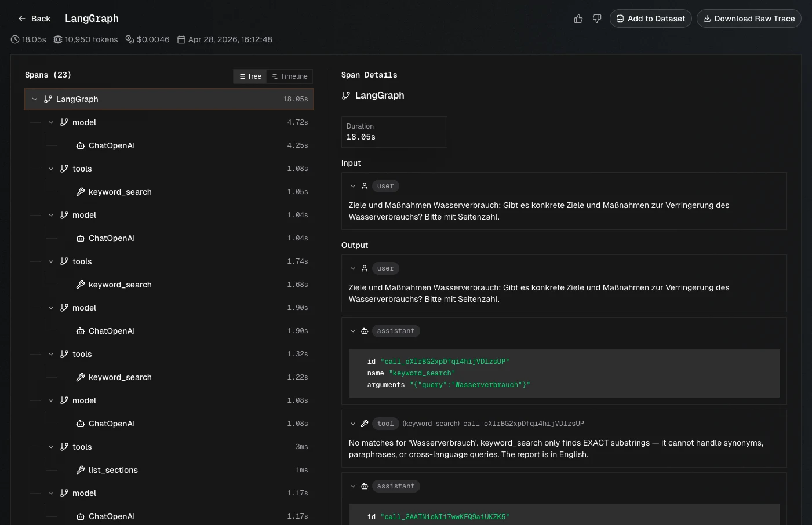Click the thumbs up feedback icon

578,19
